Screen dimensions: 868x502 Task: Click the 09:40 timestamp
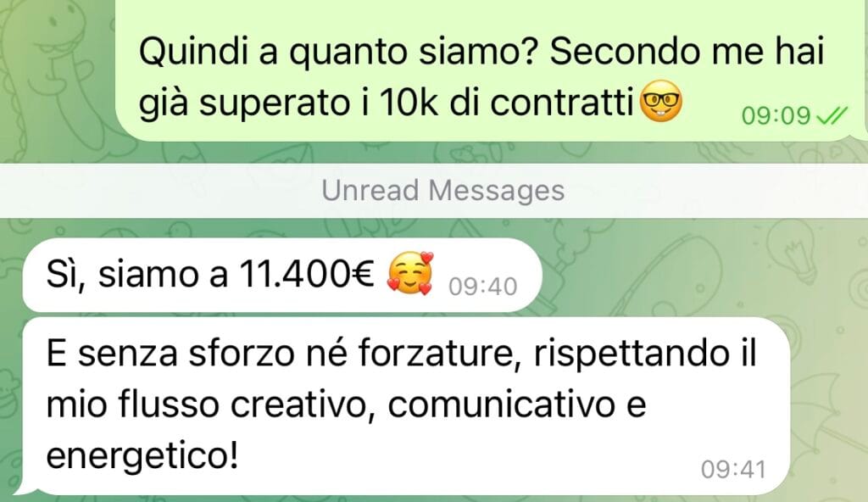click(x=482, y=287)
